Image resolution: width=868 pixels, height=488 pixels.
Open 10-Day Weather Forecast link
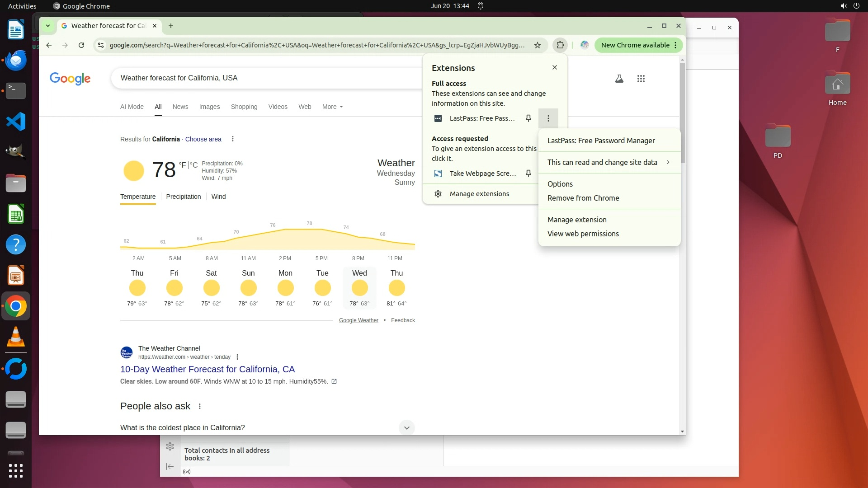(x=208, y=369)
